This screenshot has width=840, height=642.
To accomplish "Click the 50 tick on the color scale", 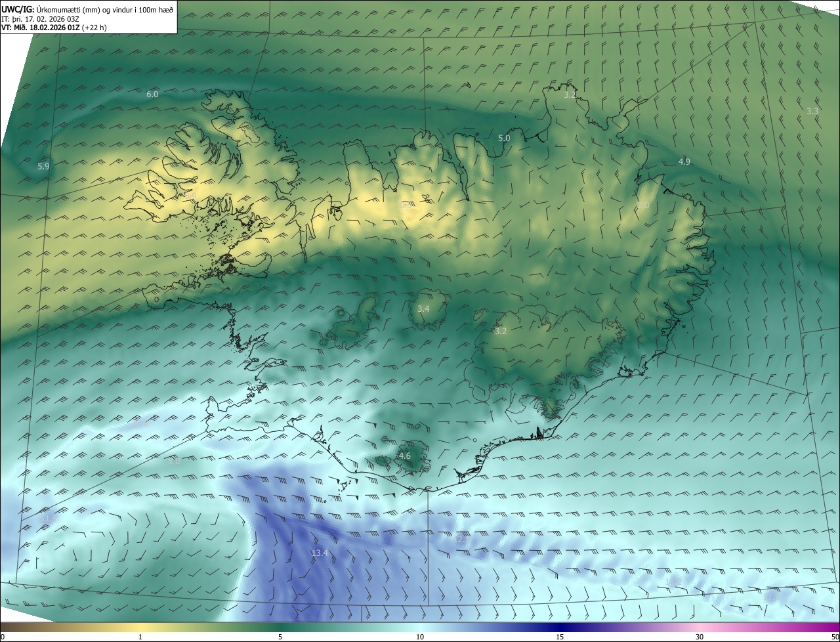I will click(x=835, y=637).
